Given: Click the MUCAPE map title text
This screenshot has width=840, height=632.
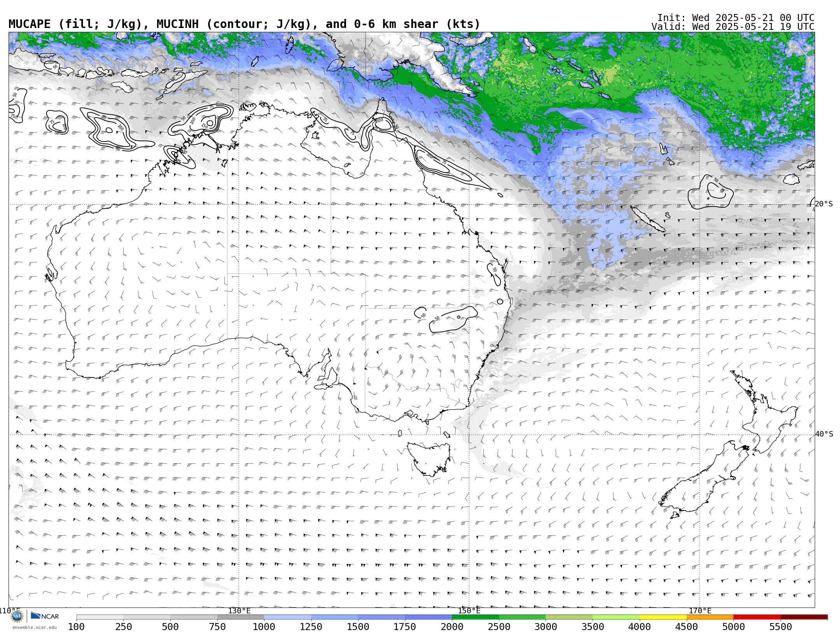Looking at the screenshot, I should pyautogui.click(x=244, y=24).
